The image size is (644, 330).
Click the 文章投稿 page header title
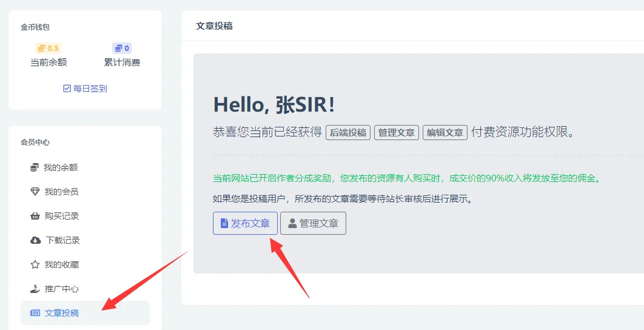[215, 26]
